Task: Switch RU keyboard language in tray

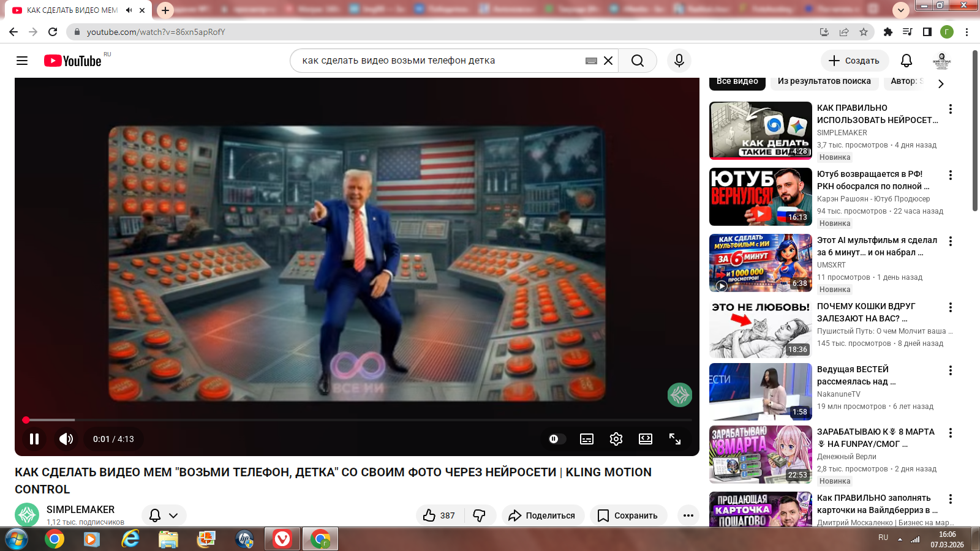Action: (883, 538)
